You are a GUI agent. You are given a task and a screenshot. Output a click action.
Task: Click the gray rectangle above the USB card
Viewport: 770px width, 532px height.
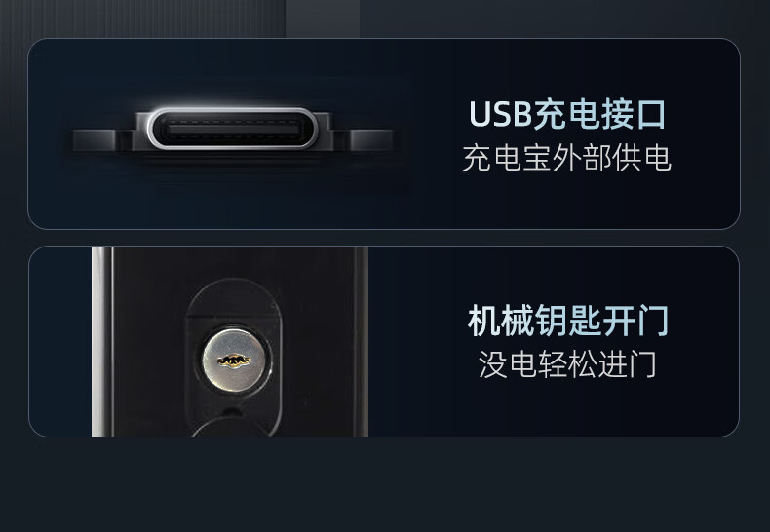323,19
